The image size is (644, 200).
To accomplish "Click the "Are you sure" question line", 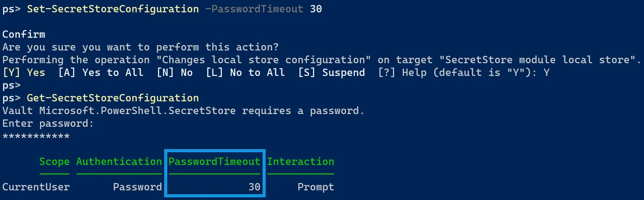I will 140,47.
